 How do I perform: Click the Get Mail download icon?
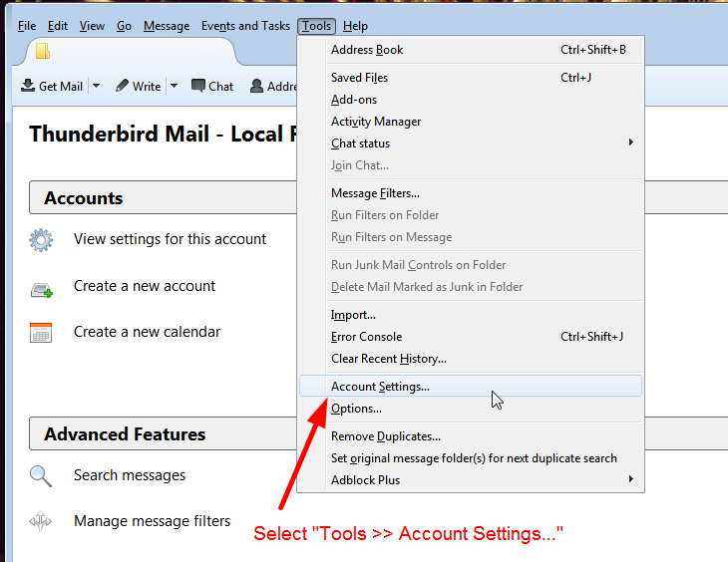pos(28,86)
